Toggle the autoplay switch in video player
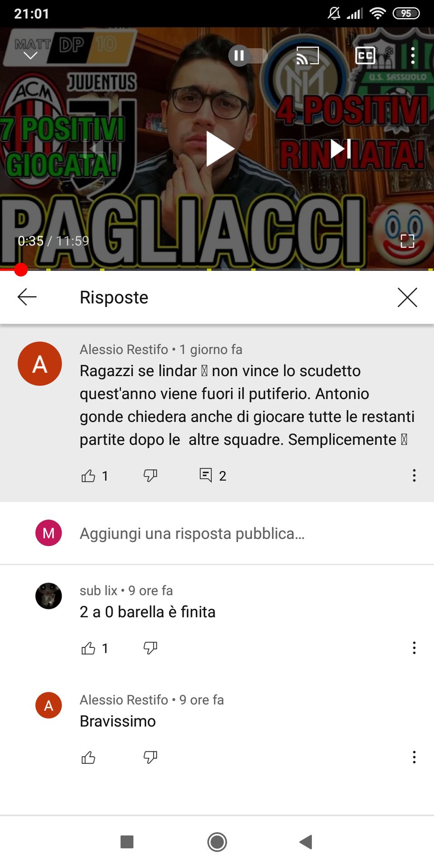The height and width of the screenshot is (868, 434). (x=248, y=56)
